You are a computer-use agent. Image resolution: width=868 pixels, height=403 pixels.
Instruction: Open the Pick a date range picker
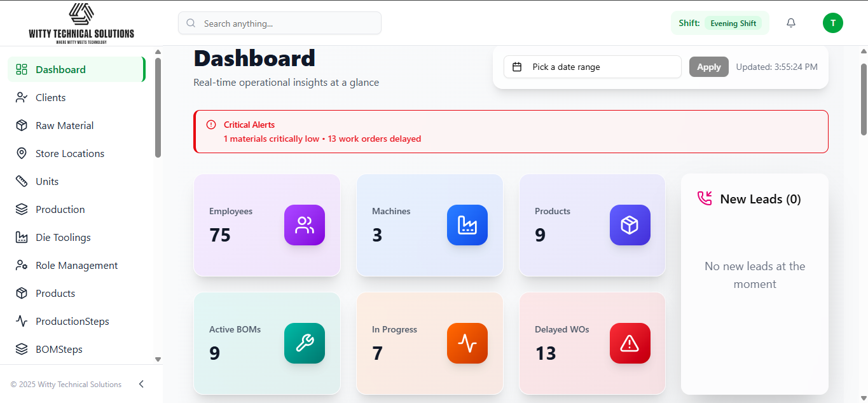click(592, 67)
